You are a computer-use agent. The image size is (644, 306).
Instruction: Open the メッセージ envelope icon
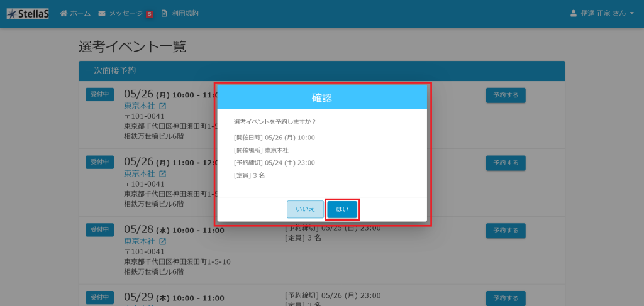click(102, 13)
